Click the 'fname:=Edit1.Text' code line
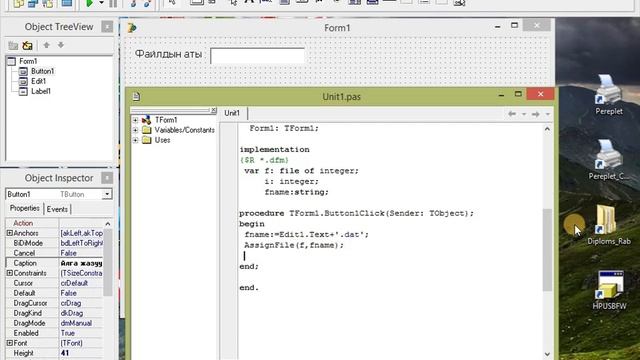This screenshot has width=640, height=360. 307,234
